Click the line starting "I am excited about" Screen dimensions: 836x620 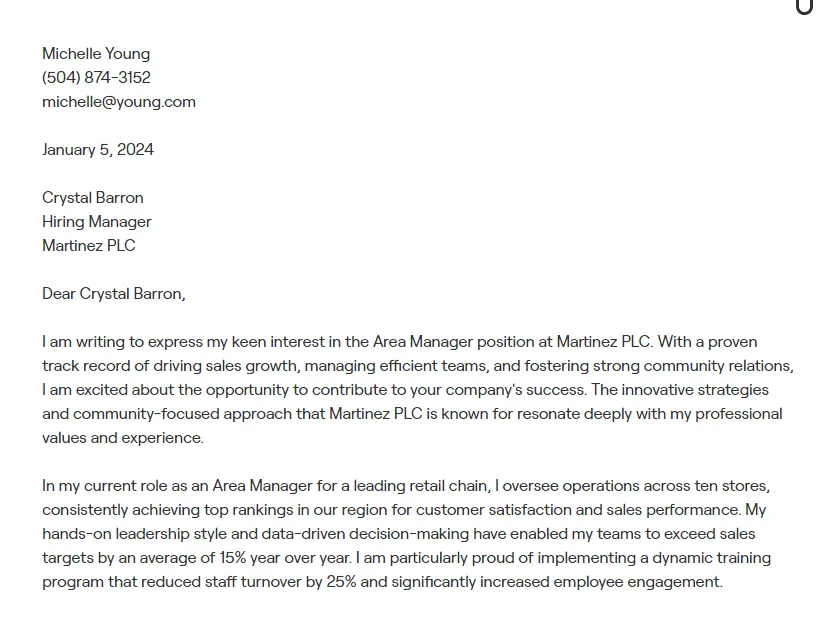click(405, 390)
